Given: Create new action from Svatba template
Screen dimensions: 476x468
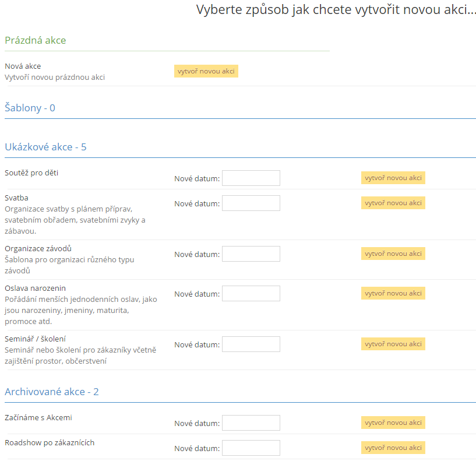Looking at the screenshot, I should point(393,203).
